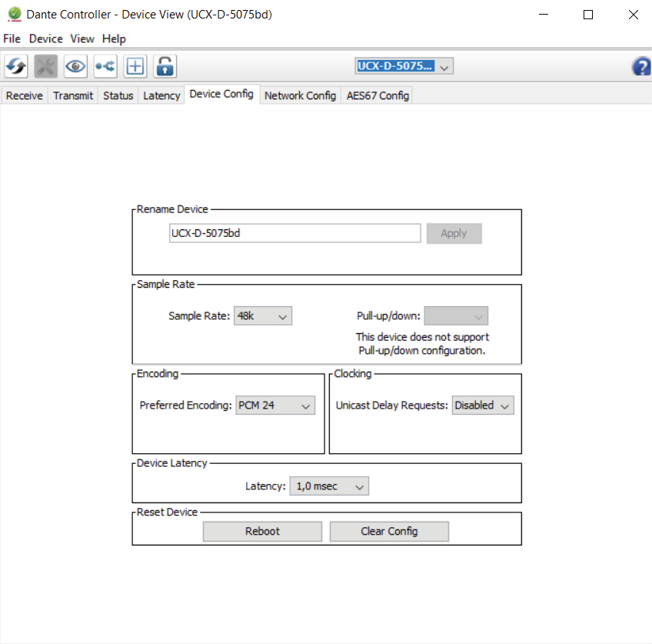Switch to the Latency tab
Viewport: 652px width, 644px height.
[161, 95]
